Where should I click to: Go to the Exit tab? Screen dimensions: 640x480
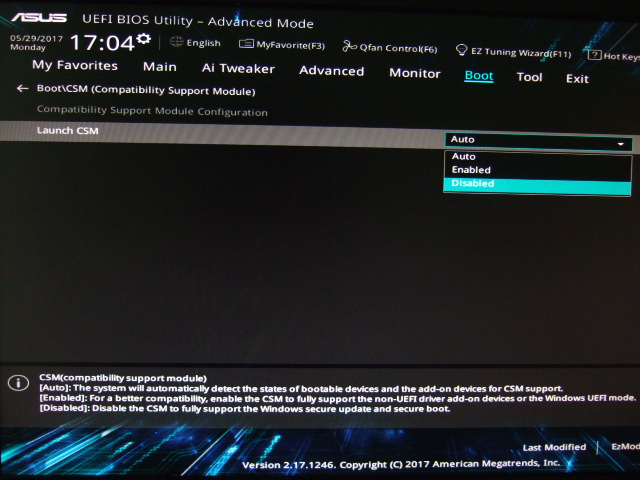click(x=577, y=79)
